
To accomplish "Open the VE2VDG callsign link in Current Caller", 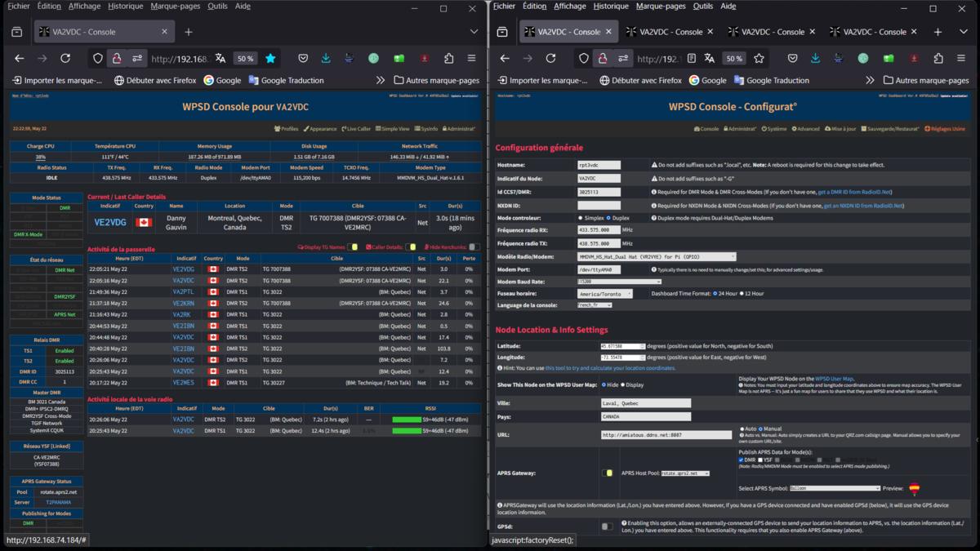I will click(x=110, y=222).
